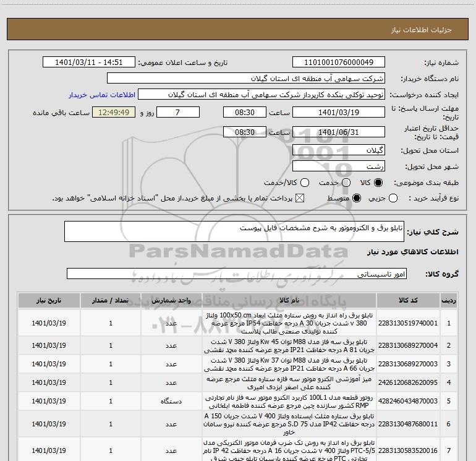Viewport: 476px width, 461px height.
Task: Click the unit عدد in row 2
Action: pyautogui.click(x=171, y=345)
